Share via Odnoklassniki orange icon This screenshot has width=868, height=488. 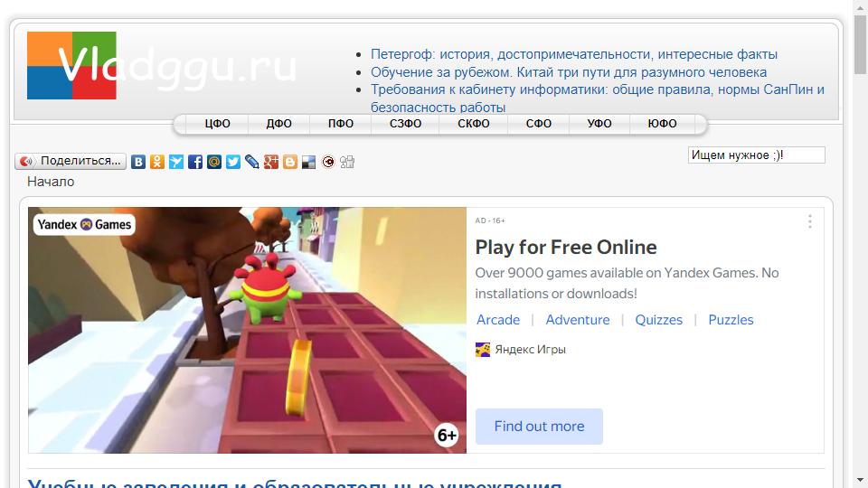(x=157, y=162)
